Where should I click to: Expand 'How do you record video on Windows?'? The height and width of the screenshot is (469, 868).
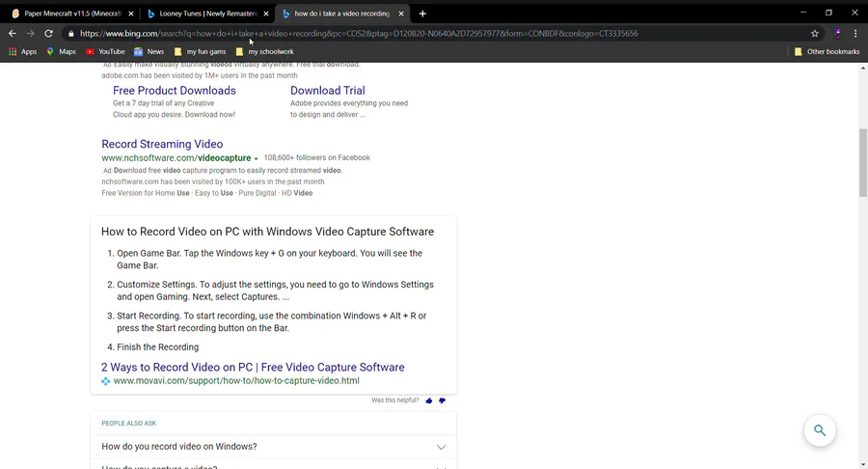coord(274,446)
